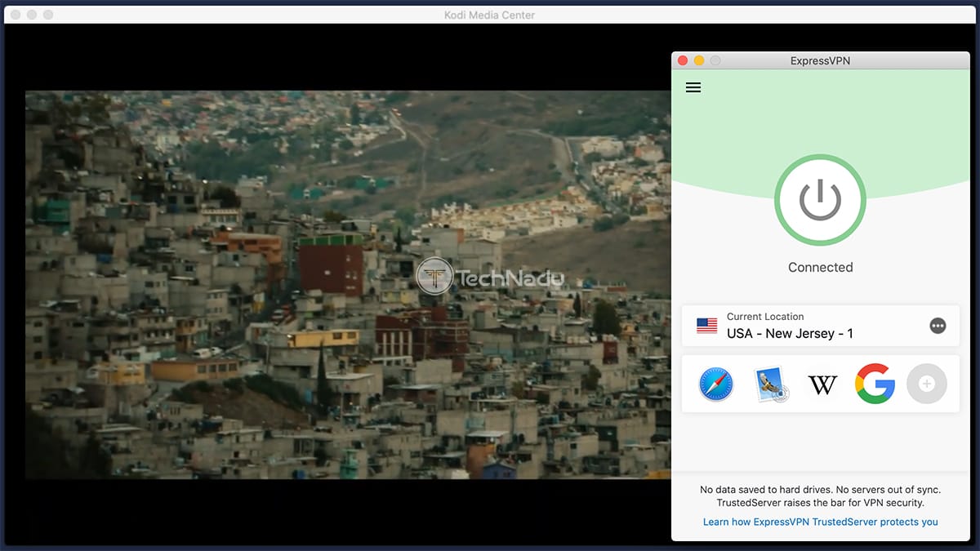The width and height of the screenshot is (980, 551).
Task: Open the ExpressVPN hamburger menu
Action: (693, 87)
